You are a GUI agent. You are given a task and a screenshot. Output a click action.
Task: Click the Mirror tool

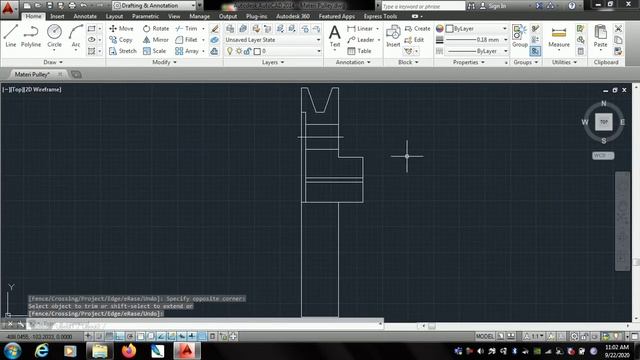156,40
